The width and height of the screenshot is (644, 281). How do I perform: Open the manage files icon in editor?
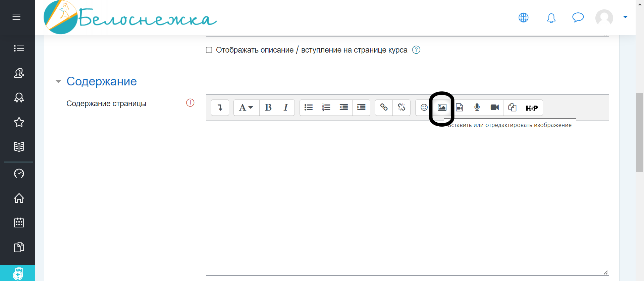(512, 108)
